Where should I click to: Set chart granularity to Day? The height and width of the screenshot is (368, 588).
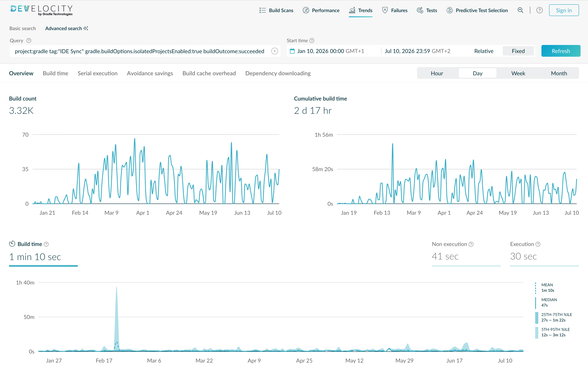477,73
